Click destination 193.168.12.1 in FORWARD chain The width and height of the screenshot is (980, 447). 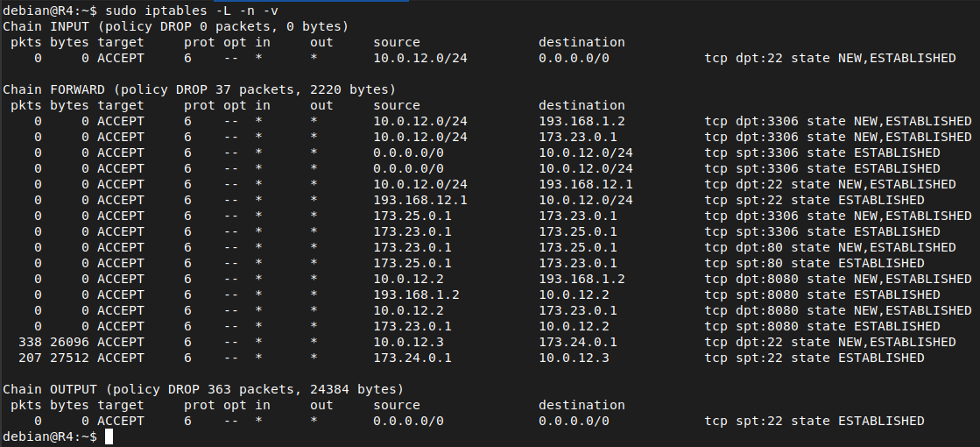tap(586, 184)
